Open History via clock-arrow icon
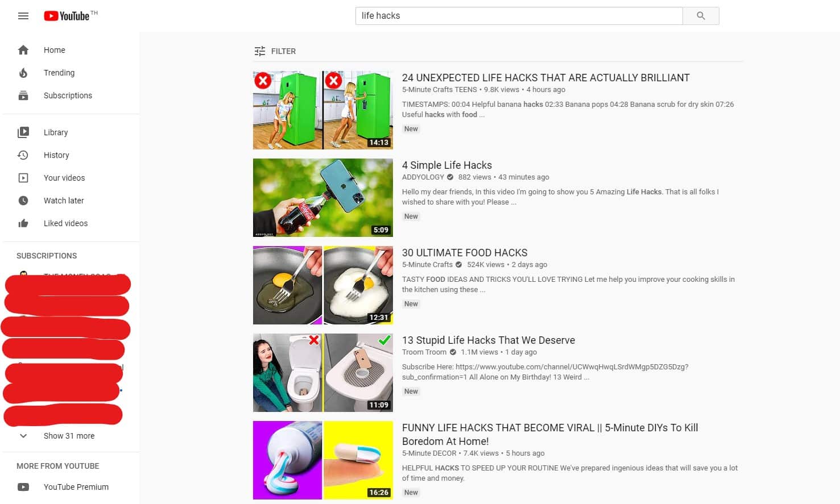The height and width of the screenshot is (504, 840). point(23,155)
